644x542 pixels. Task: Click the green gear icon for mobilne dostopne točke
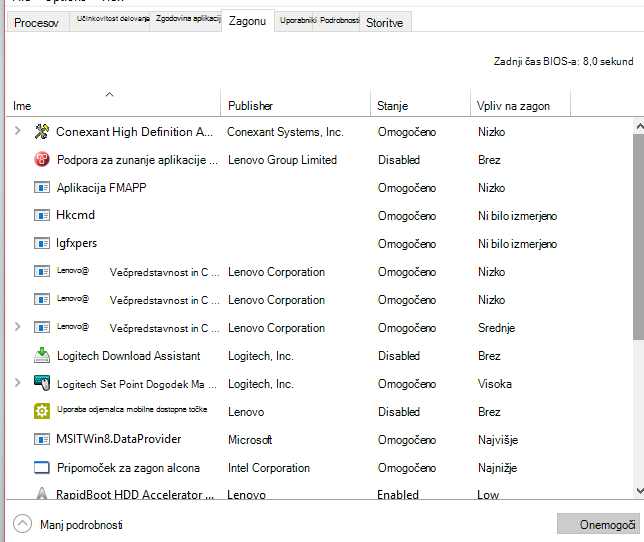tap(42, 411)
